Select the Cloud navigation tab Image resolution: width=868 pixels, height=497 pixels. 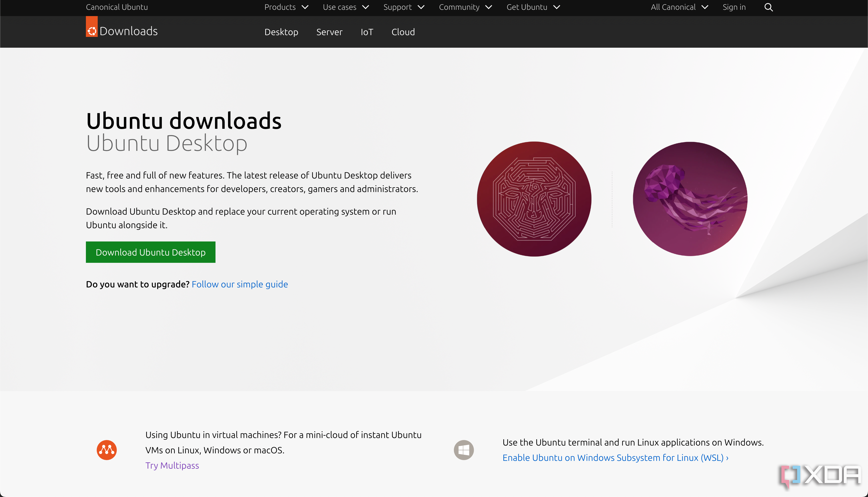tap(403, 32)
